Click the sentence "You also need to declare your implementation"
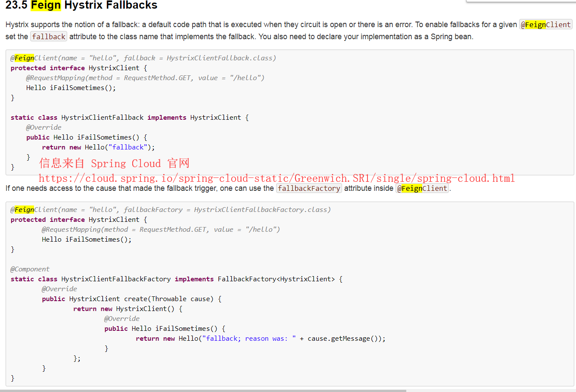The width and height of the screenshot is (576, 392). [366, 37]
